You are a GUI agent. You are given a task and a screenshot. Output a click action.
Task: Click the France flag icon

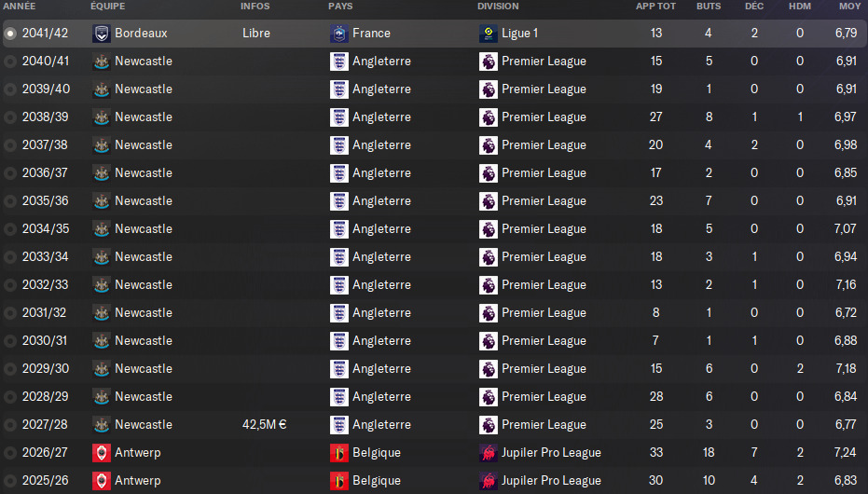338,34
